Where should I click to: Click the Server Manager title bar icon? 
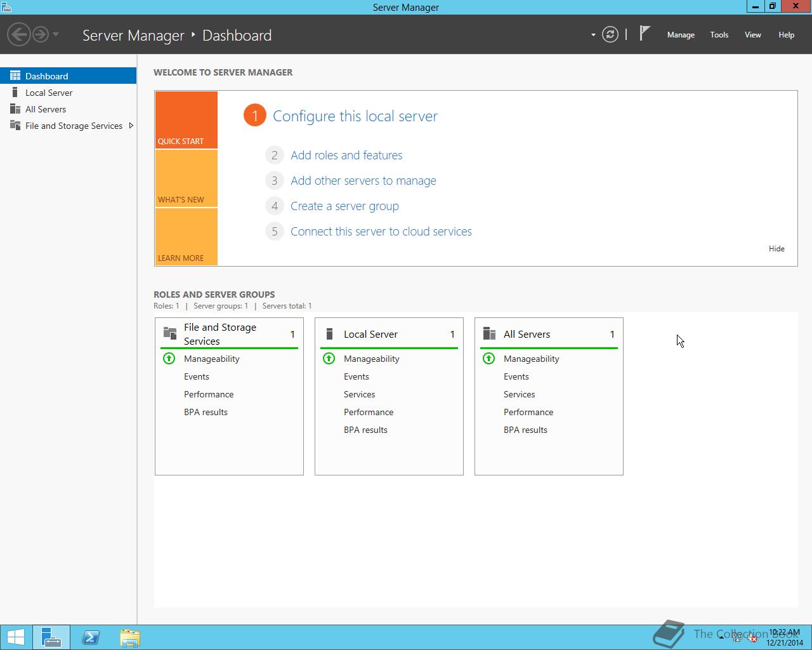[x=6, y=7]
